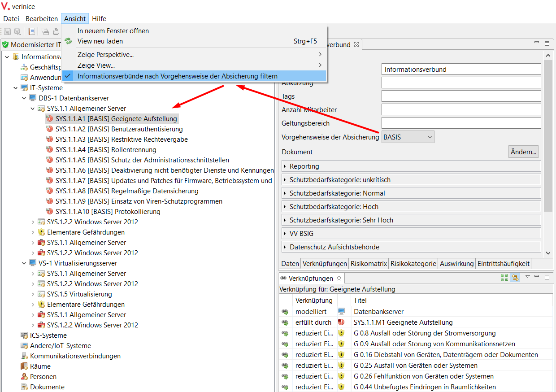Click the stacked windows toolbar icon
Screen dimensions: 556x392
45,31
